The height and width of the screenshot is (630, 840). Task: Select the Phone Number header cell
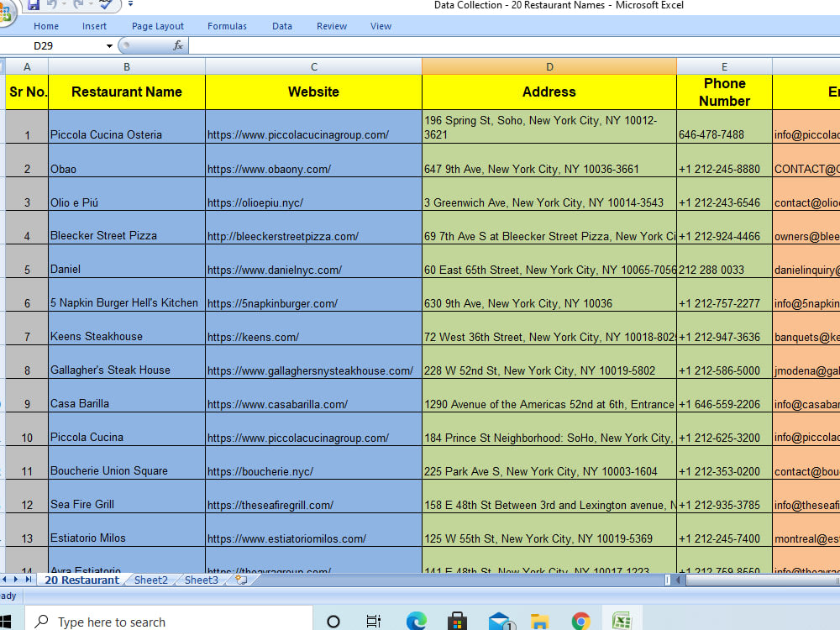click(724, 92)
